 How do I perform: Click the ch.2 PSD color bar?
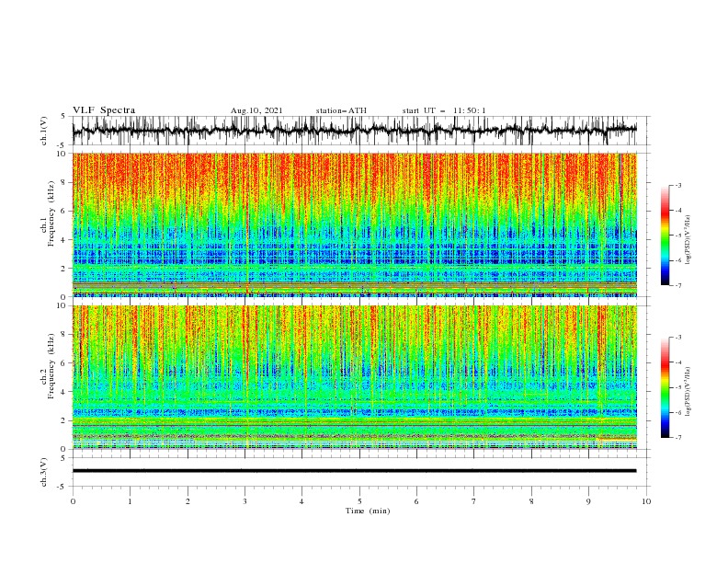point(665,387)
